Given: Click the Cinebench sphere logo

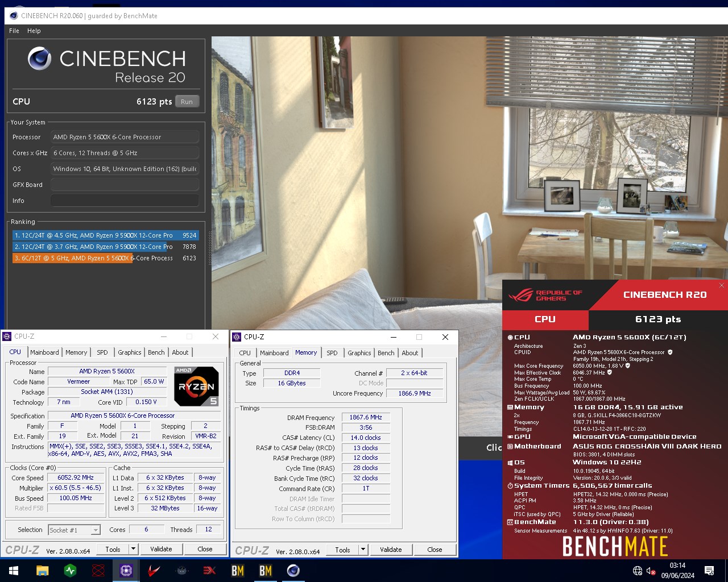Looking at the screenshot, I should click(40, 59).
